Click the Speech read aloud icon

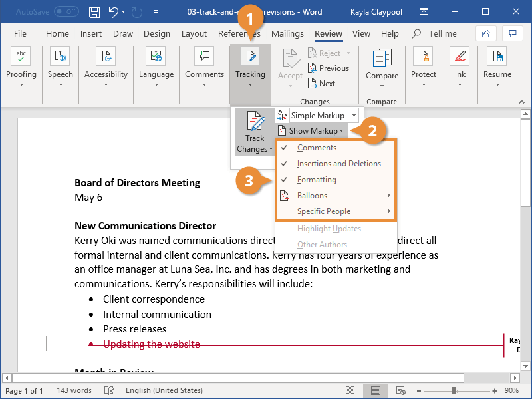pyautogui.click(x=60, y=57)
